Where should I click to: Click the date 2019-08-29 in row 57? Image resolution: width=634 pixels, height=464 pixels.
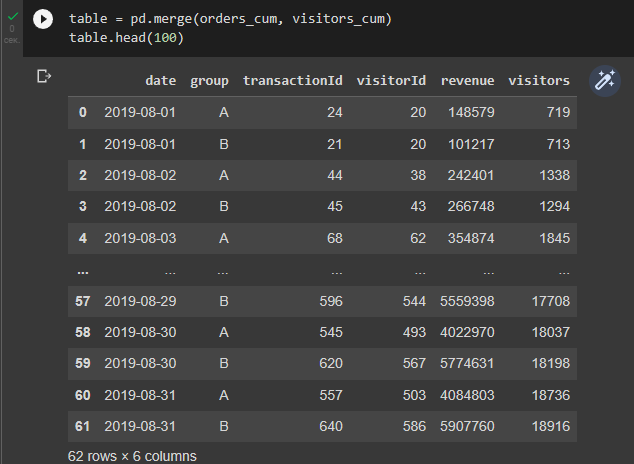140,301
